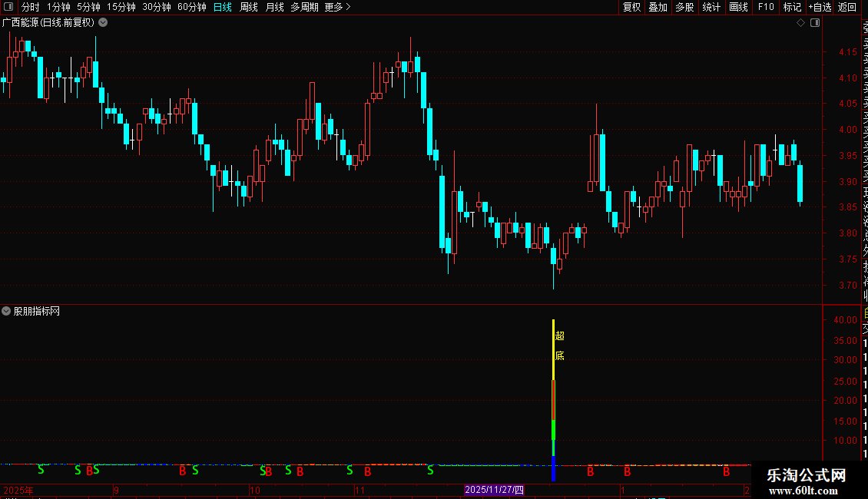Image resolution: width=868 pixels, height=499 pixels.
Task: Click the diamond icon at chart top-right
Action: (x=800, y=23)
